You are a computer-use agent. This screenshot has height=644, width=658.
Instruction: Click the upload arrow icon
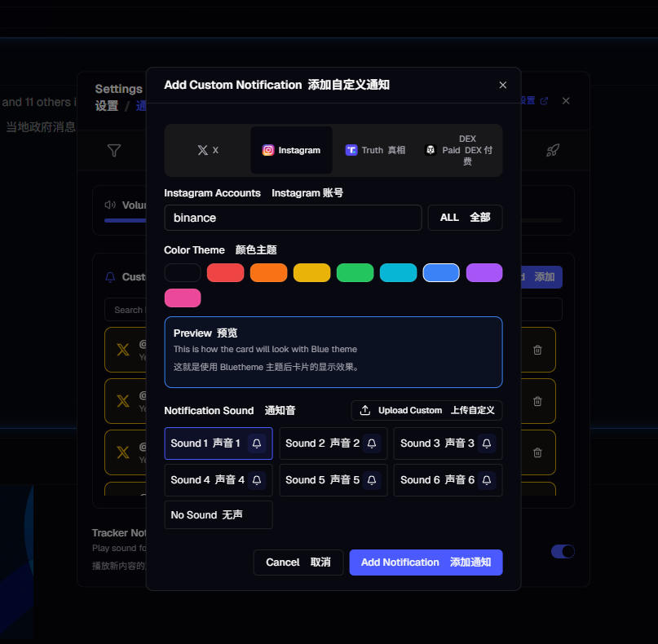coord(365,410)
